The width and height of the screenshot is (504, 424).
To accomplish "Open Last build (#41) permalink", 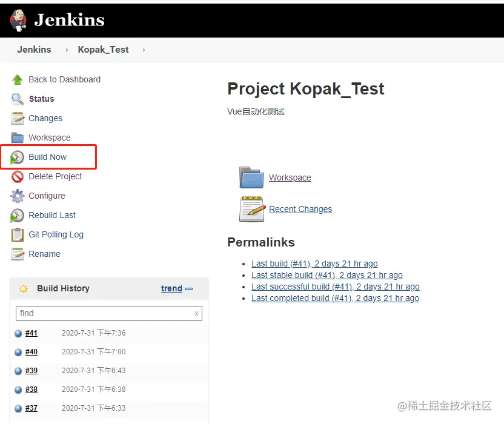I will coord(314,263).
